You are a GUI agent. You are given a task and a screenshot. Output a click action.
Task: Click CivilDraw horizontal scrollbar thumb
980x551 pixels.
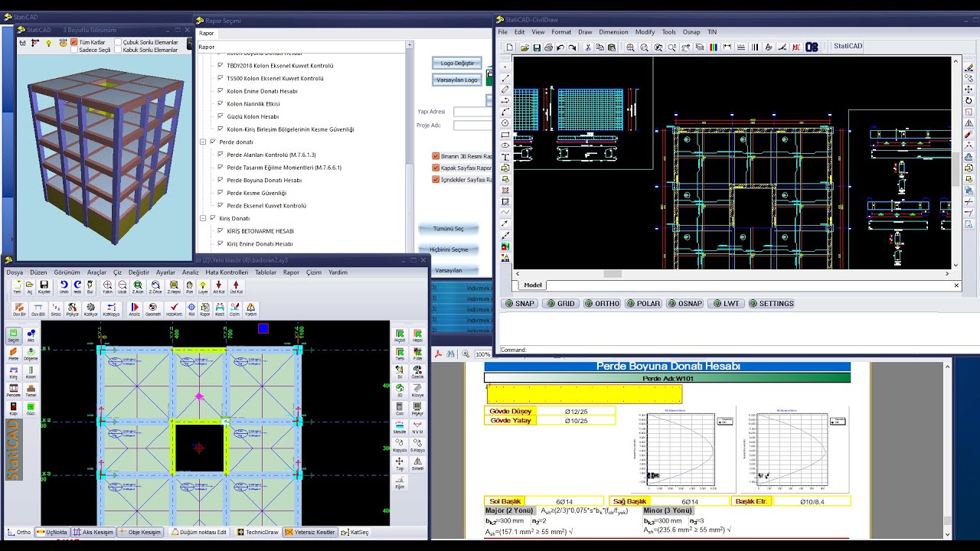pyautogui.click(x=612, y=274)
